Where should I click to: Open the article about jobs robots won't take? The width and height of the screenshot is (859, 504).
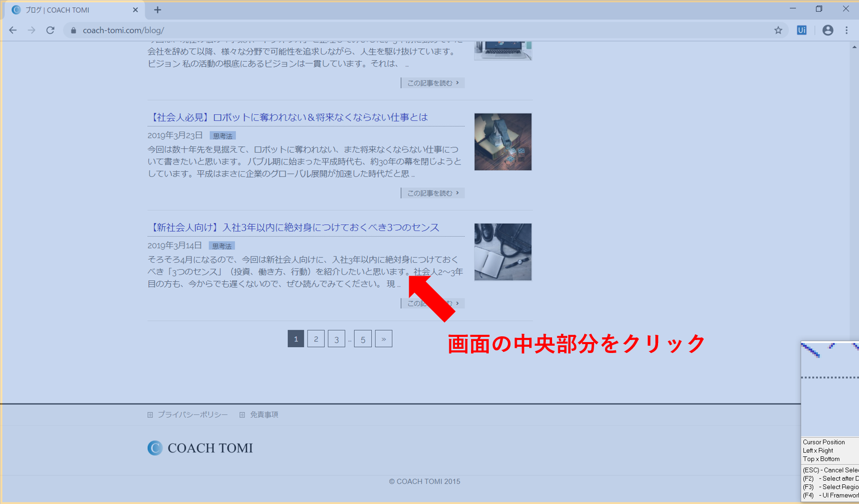288,117
